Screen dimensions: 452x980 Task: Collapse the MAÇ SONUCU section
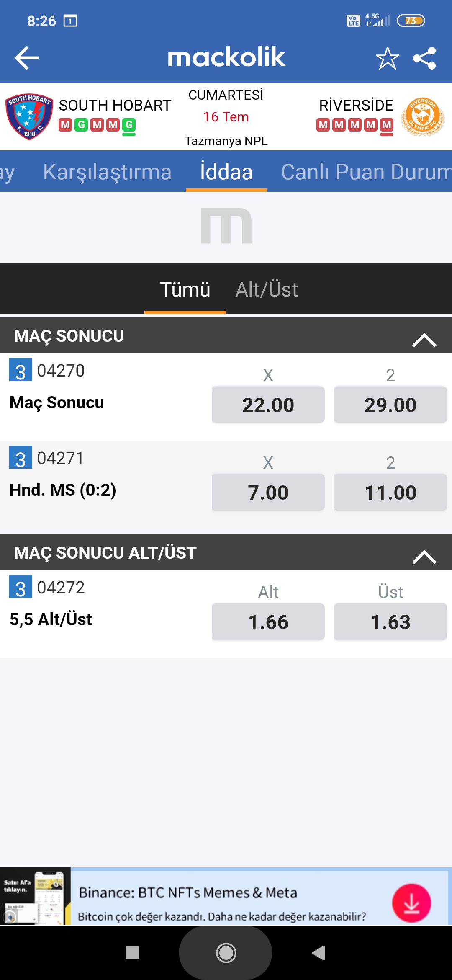(424, 340)
